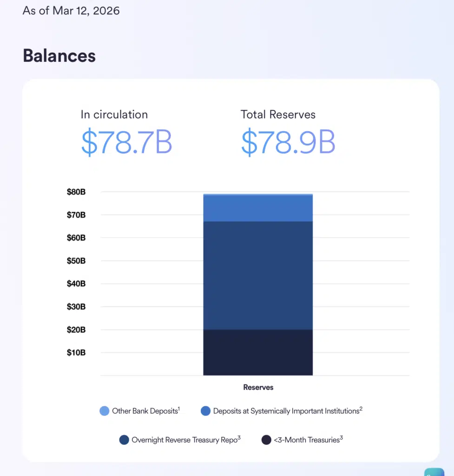The height and width of the screenshot is (476, 454).
Task: Click the As of Mar 12, 2026 date
Action: (x=71, y=11)
